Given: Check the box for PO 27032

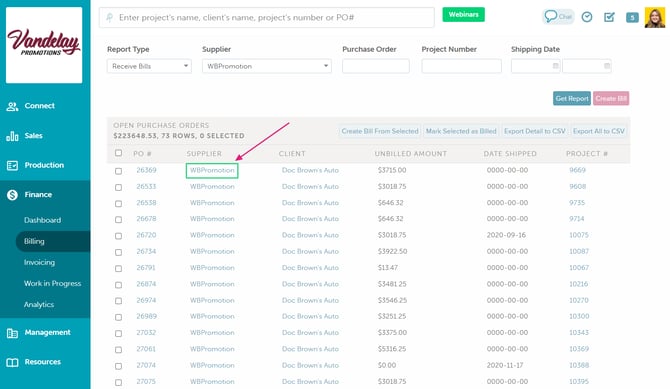Looking at the screenshot, I should (x=118, y=333).
